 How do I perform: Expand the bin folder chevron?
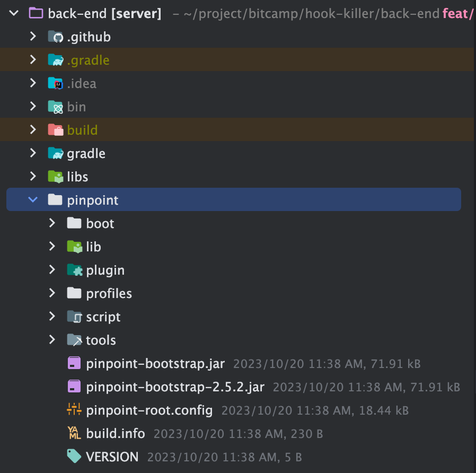(33, 106)
